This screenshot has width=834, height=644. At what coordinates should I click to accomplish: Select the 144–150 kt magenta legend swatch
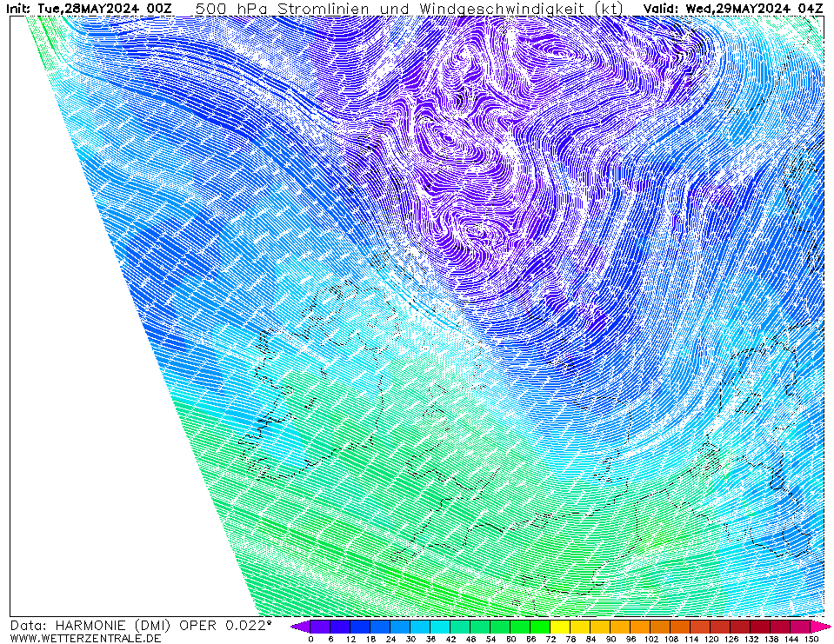click(800, 627)
